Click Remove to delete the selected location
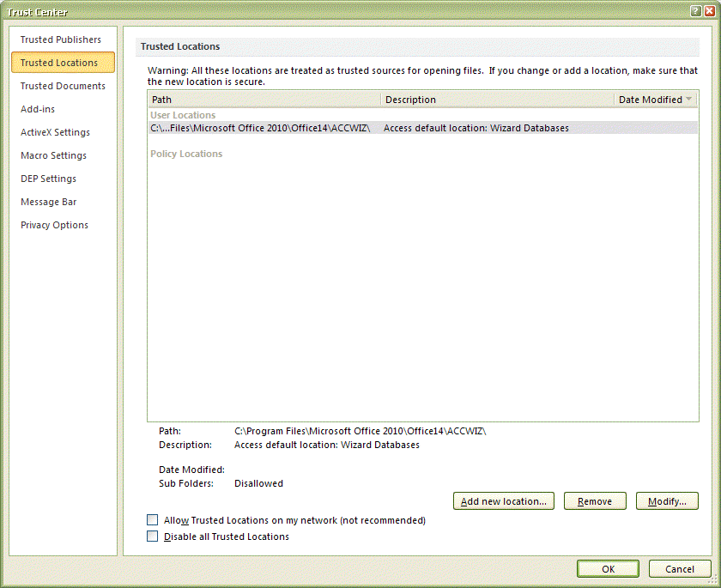 point(595,501)
